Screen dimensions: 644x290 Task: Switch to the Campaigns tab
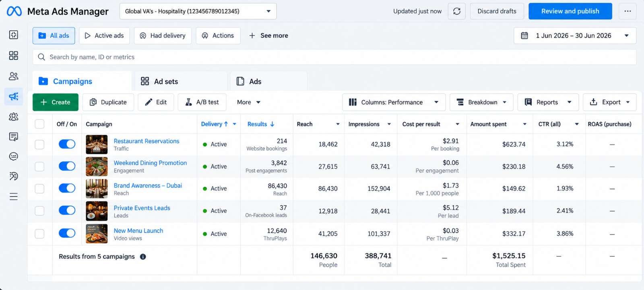[x=82, y=81]
